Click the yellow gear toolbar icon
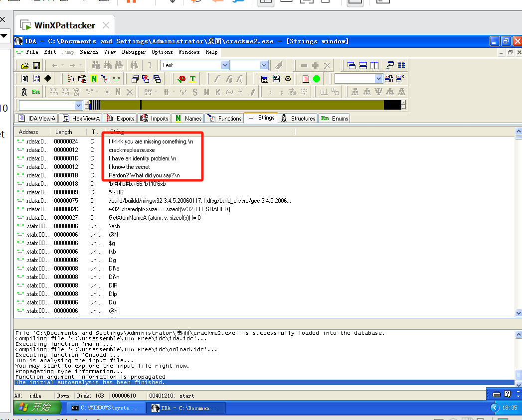This screenshot has height=420, width=522. tap(288, 79)
